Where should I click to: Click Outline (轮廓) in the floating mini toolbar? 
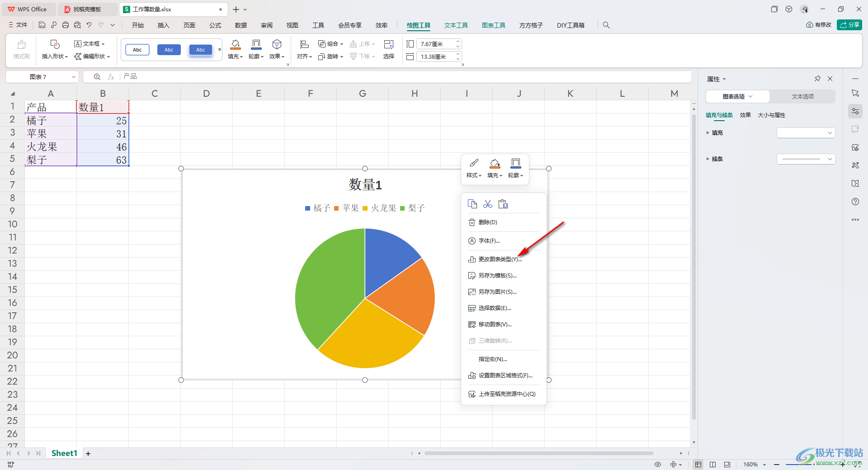pyautogui.click(x=515, y=168)
